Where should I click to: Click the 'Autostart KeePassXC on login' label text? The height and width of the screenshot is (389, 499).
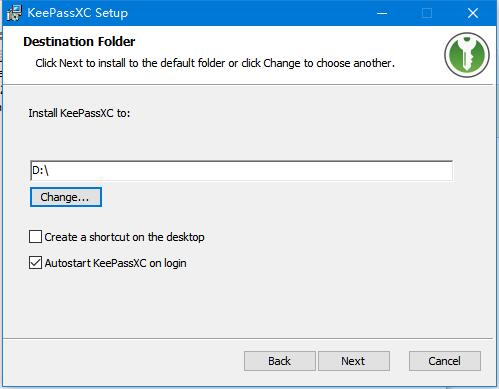pyautogui.click(x=115, y=263)
